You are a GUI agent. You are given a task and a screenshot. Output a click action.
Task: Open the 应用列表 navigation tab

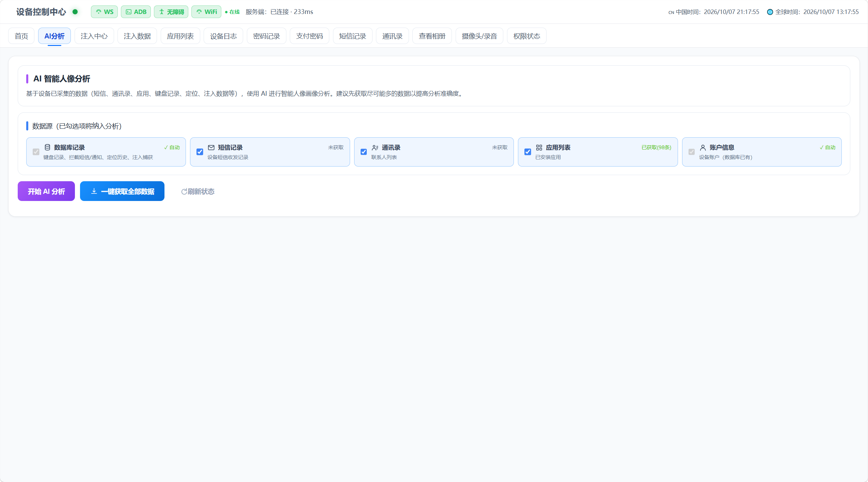tap(180, 36)
